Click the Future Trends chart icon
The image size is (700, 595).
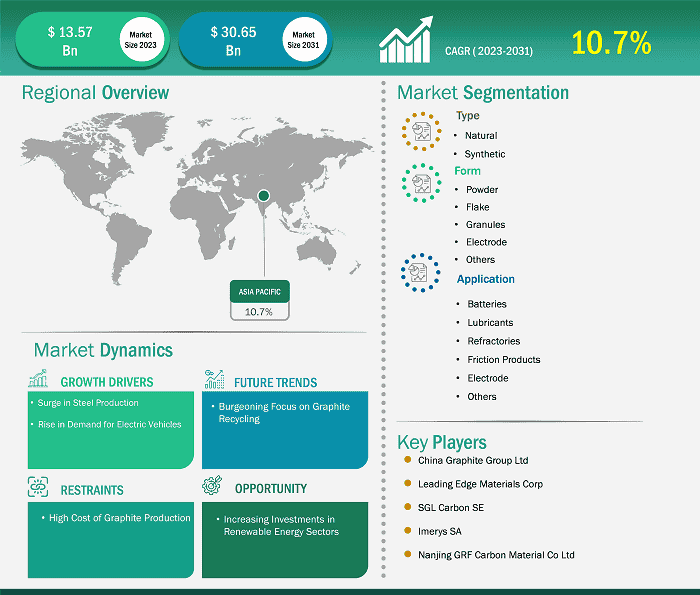214,379
